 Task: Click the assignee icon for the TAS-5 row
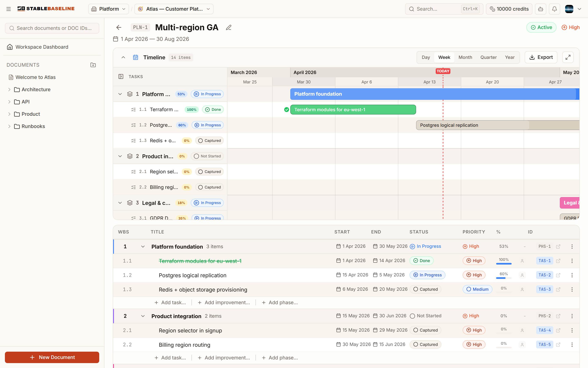[522, 345]
